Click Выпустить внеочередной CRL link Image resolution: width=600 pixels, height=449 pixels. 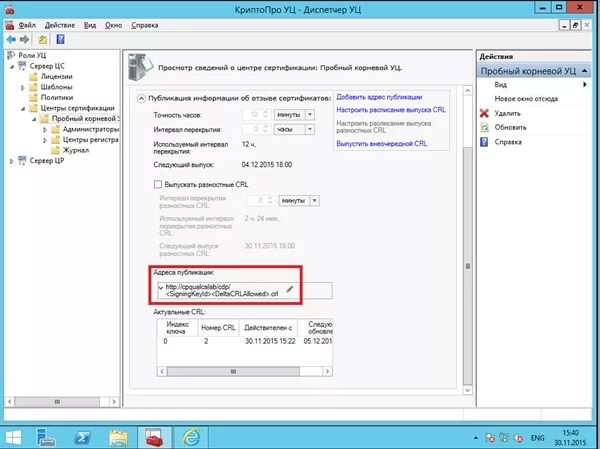coord(382,144)
